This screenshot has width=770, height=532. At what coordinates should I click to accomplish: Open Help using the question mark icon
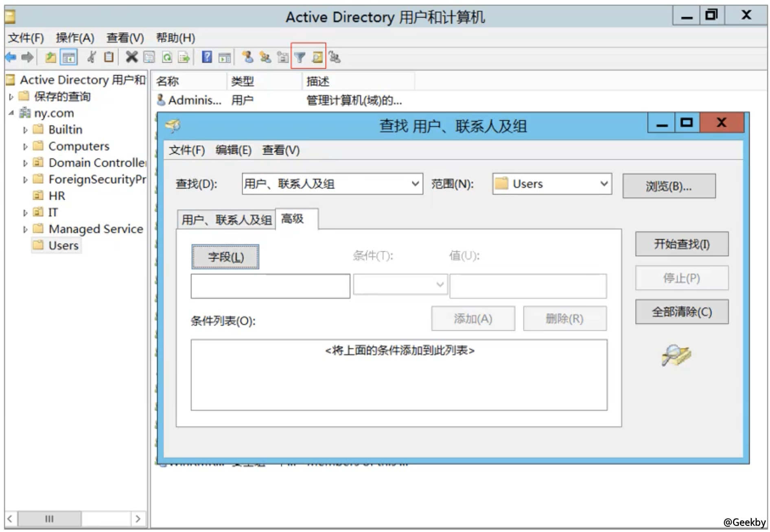[207, 57]
